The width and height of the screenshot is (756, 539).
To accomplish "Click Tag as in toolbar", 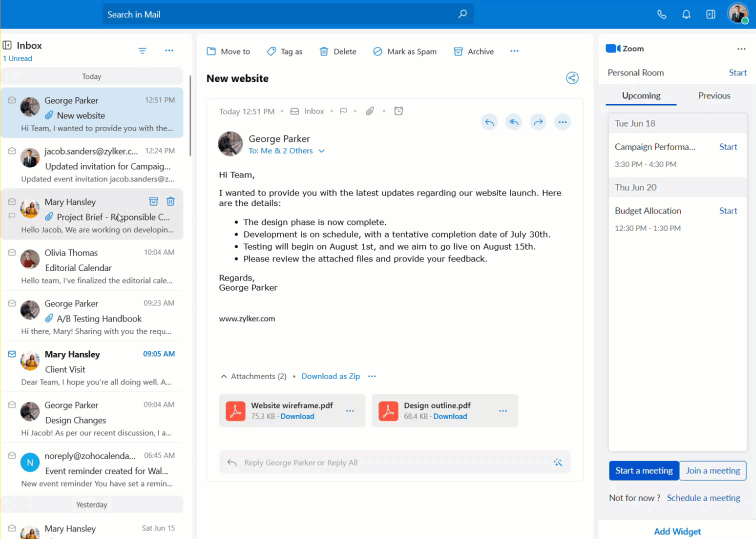I will [284, 51].
